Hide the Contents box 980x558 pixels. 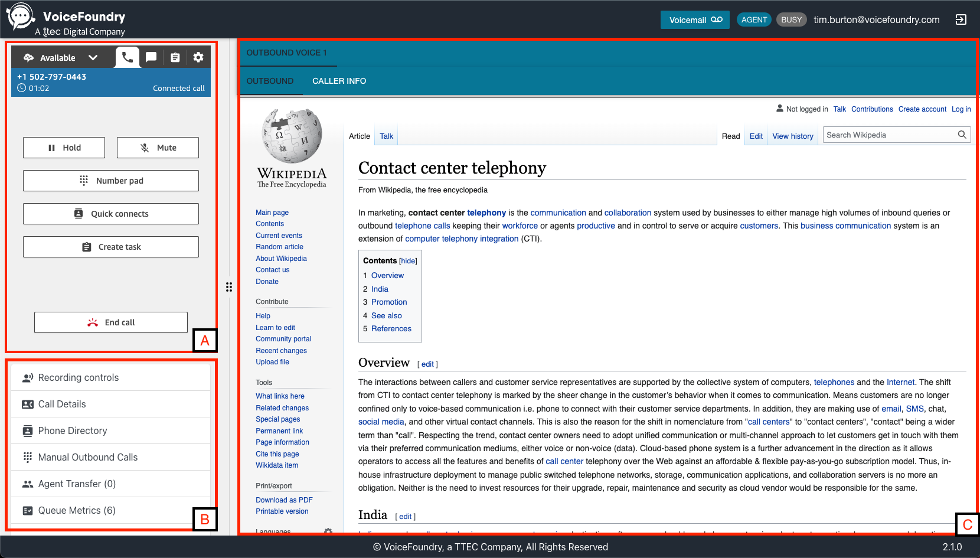click(409, 261)
